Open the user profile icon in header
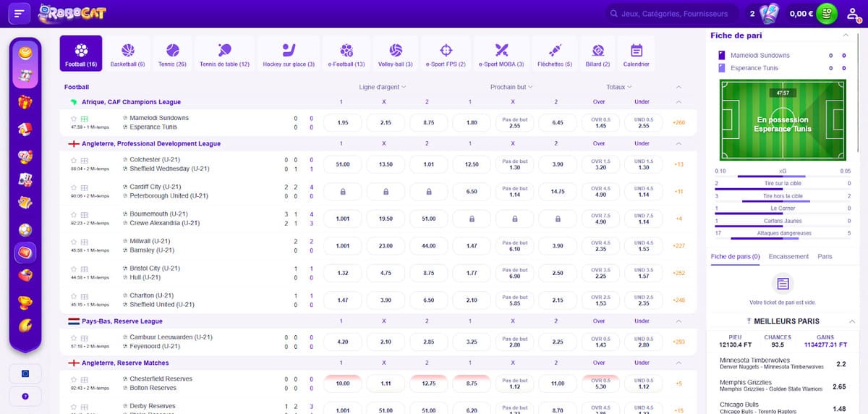 854,14
